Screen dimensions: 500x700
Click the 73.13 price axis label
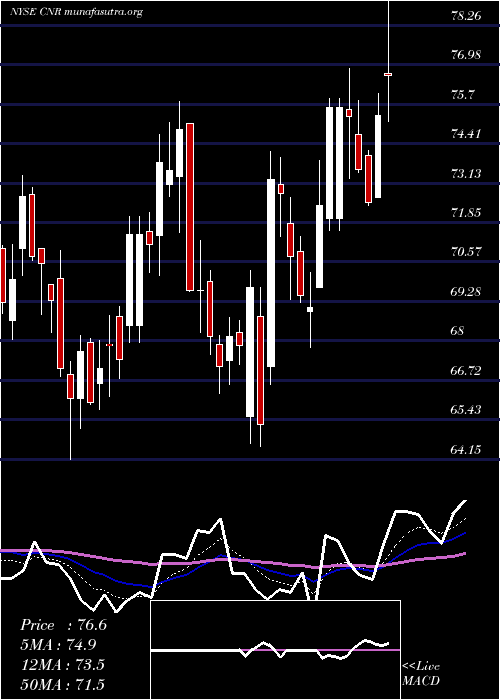(466, 173)
